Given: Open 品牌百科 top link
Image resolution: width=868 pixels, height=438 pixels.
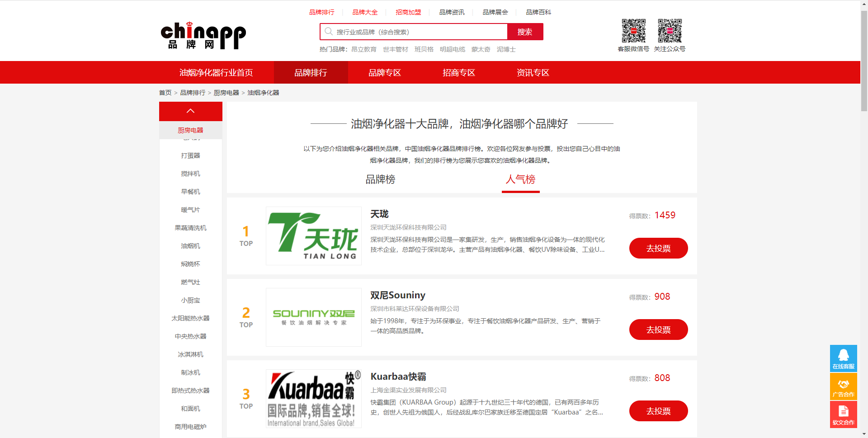Looking at the screenshot, I should coord(539,12).
